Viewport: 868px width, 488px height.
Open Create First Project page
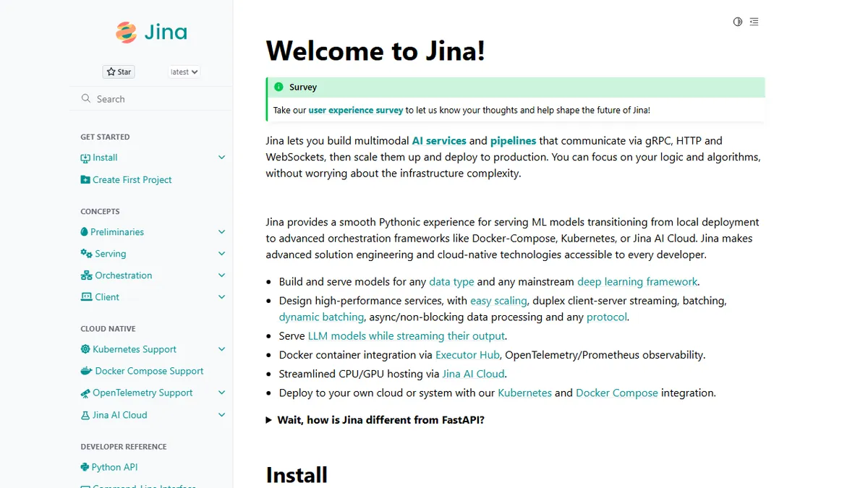click(x=132, y=179)
